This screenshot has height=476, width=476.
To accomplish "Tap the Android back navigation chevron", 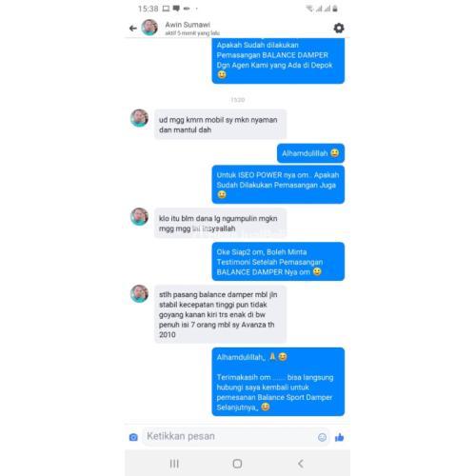I will [x=301, y=464].
